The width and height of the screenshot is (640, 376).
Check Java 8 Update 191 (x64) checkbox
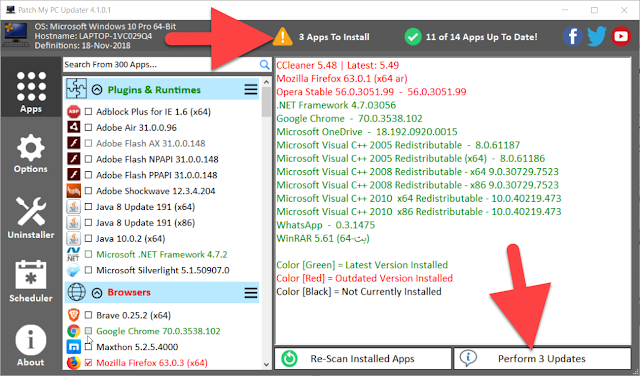click(x=88, y=207)
